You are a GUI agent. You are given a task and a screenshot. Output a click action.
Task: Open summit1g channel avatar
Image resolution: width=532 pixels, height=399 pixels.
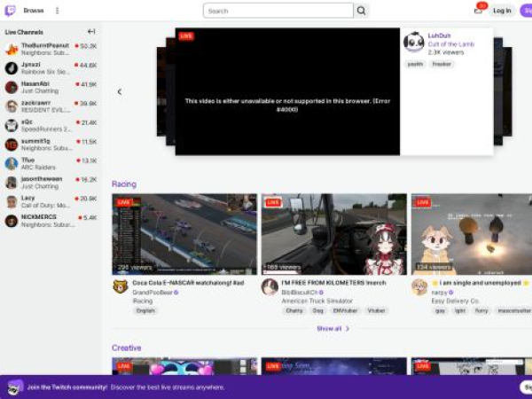(12, 145)
